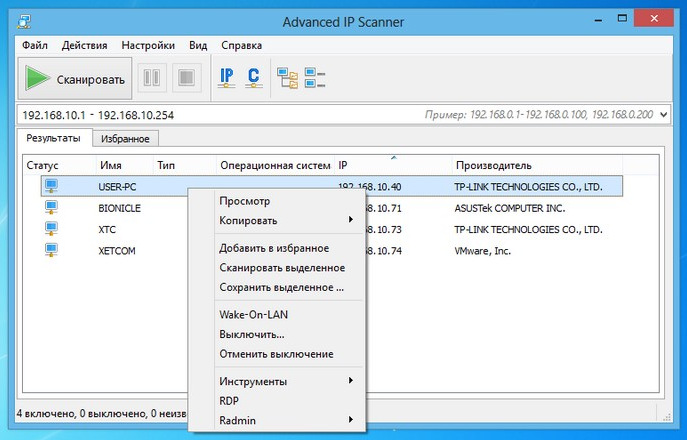This screenshot has height=440, width=687.
Task: Click the expand all tree icon
Action: [287, 78]
